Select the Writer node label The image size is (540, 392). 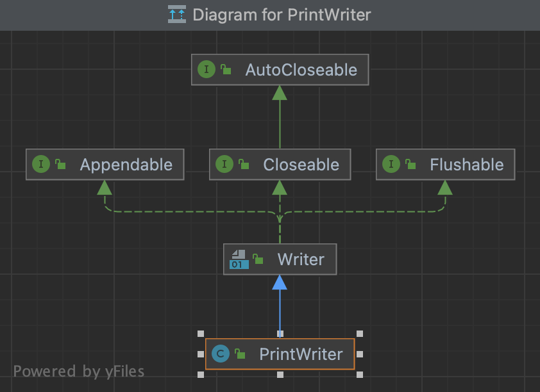click(x=301, y=259)
